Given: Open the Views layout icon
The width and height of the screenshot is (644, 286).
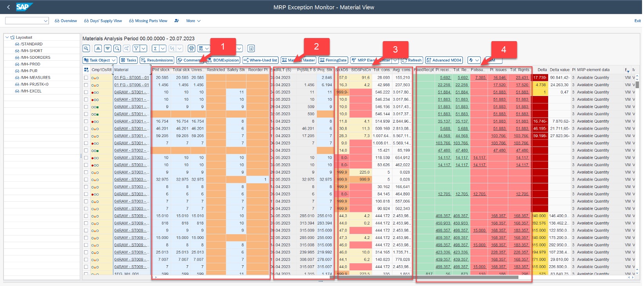Looking at the screenshot, I should 201,48.
